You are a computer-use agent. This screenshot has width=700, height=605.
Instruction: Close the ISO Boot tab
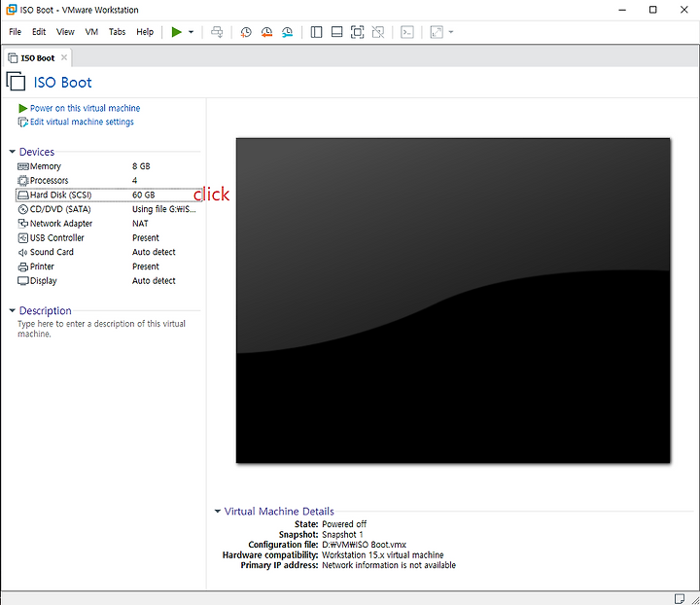pos(64,57)
